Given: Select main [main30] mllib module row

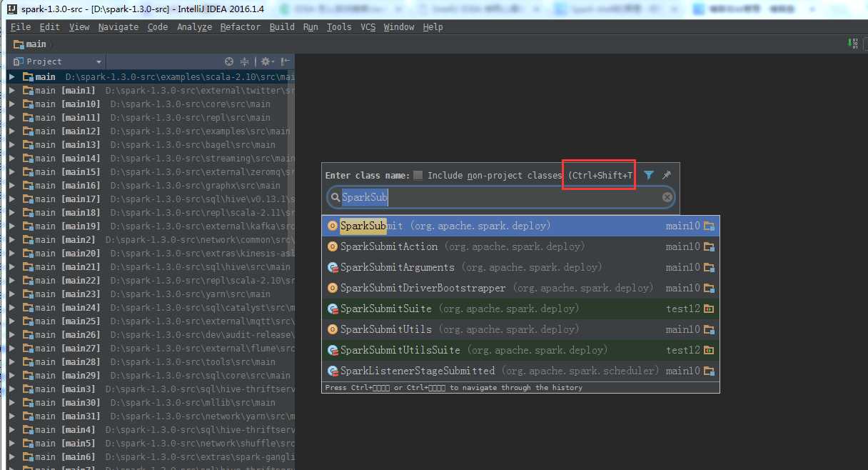Looking at the screenshot, I should [151, 402].
